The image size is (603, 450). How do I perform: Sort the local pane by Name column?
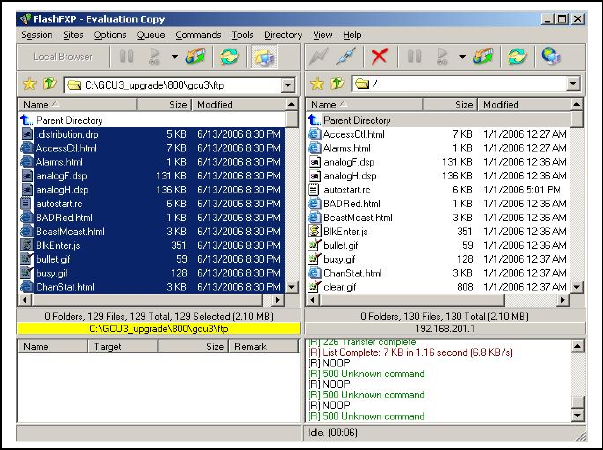pyautogui.click(x=77, y=105)
